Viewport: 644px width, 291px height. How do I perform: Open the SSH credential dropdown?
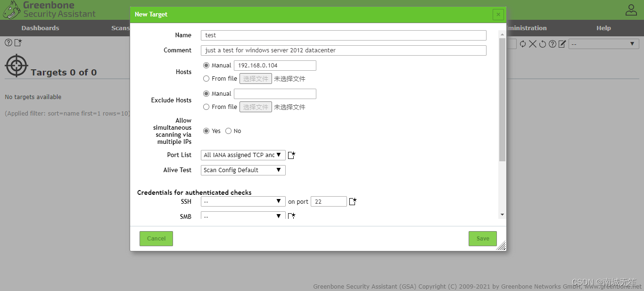click(243, 201)
